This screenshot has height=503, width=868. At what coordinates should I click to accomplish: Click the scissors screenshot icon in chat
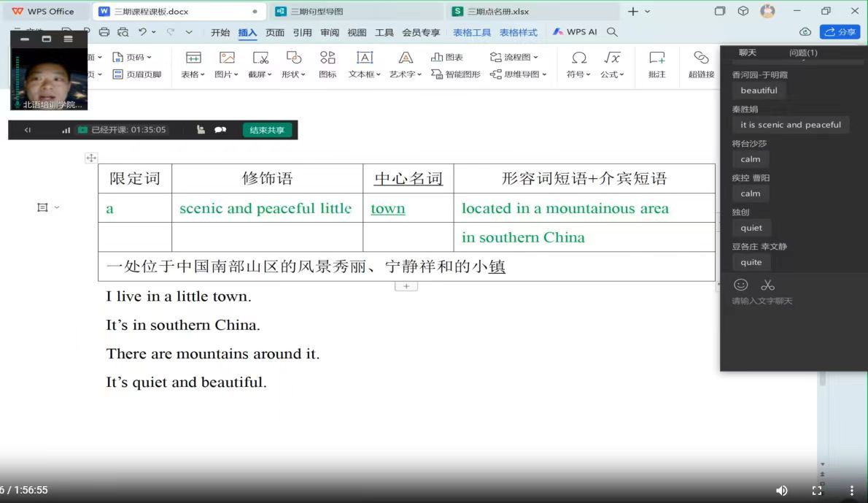tap(767, 285)
